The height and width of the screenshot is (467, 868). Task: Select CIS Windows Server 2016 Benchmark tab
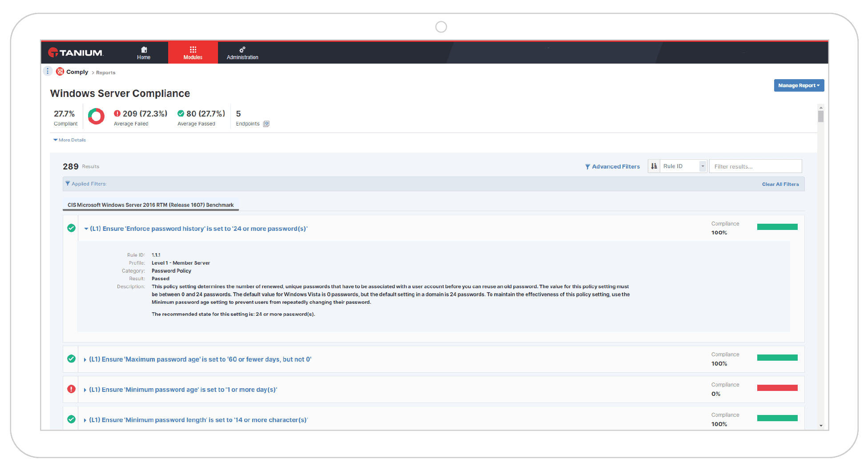[150, 205]
